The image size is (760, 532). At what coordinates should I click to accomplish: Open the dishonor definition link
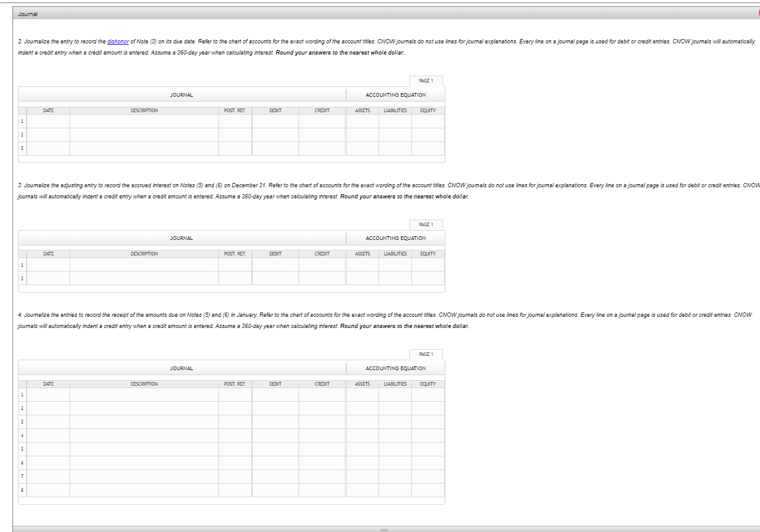tap(118, 41)
